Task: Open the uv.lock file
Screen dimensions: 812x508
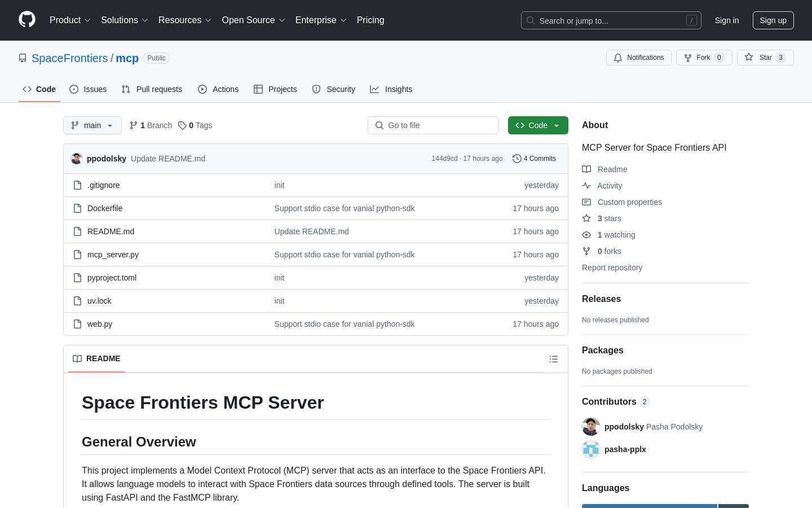Action: point(99,301)
